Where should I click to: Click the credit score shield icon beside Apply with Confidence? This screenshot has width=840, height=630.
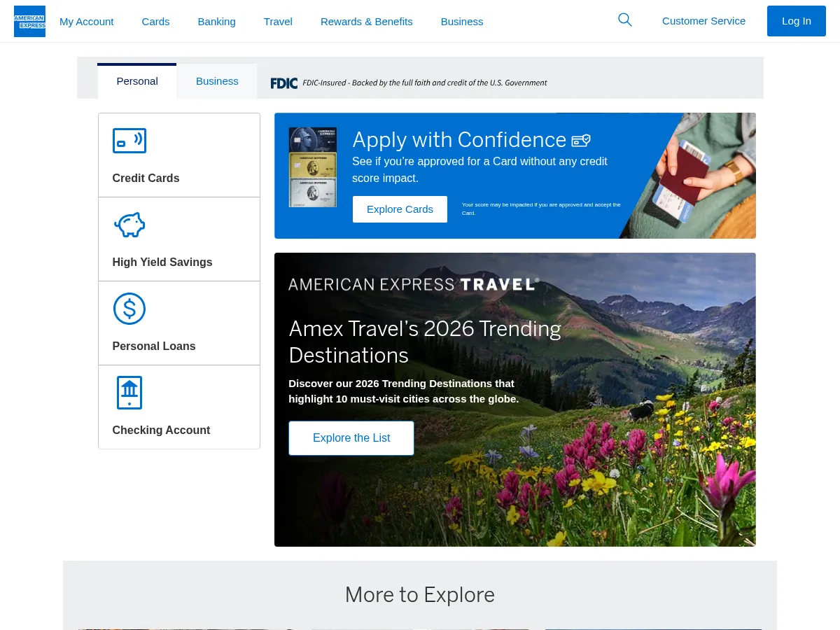580,140
